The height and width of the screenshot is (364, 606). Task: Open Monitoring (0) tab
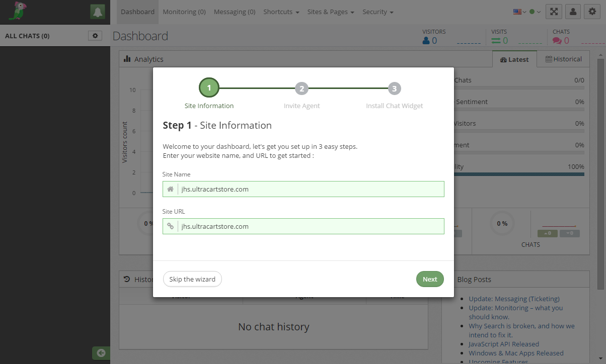tap(184, 12)
